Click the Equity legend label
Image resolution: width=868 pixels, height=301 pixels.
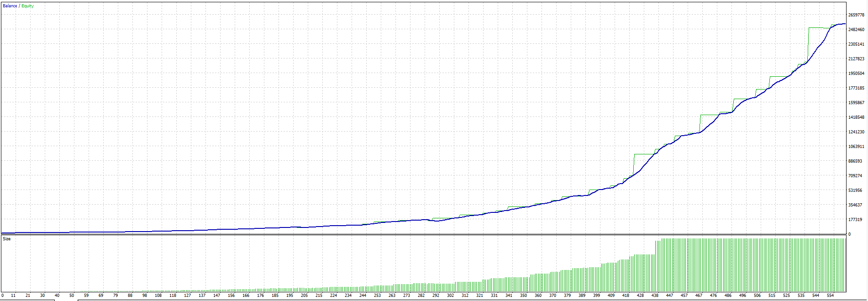[x=27, y=6]
